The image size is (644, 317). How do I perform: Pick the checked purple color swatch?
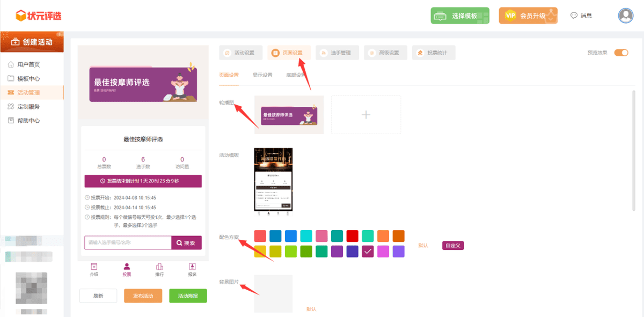(368, 251)
